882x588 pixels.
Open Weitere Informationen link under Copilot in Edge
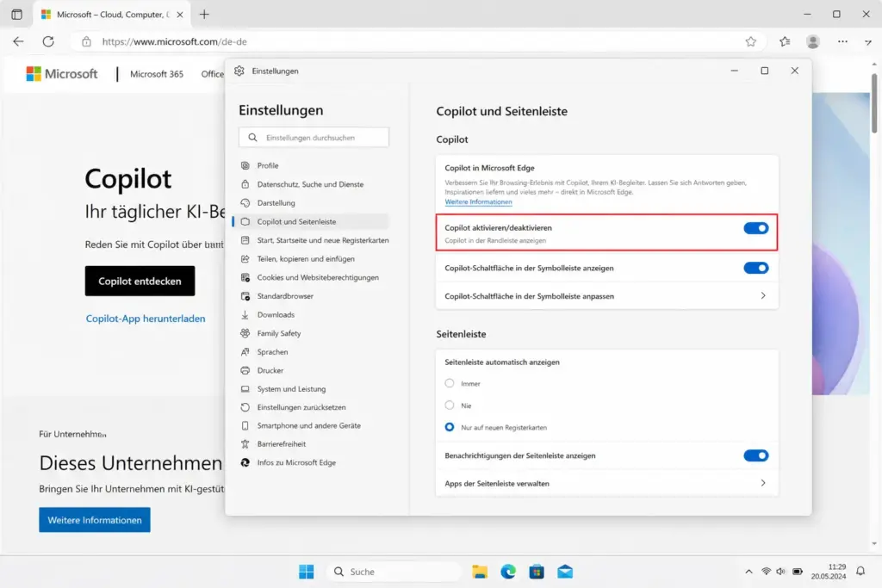pos(478,201)
